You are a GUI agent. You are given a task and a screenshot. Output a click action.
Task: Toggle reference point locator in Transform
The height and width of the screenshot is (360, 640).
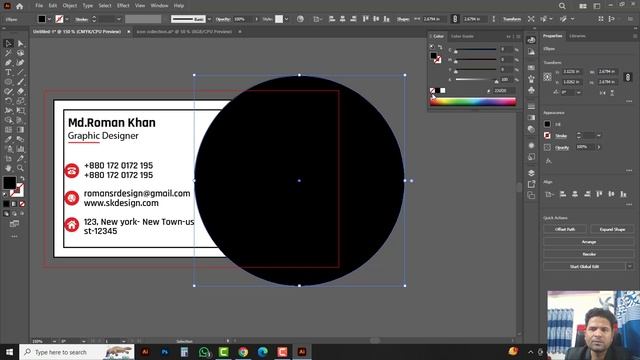(x=547, y=77)
